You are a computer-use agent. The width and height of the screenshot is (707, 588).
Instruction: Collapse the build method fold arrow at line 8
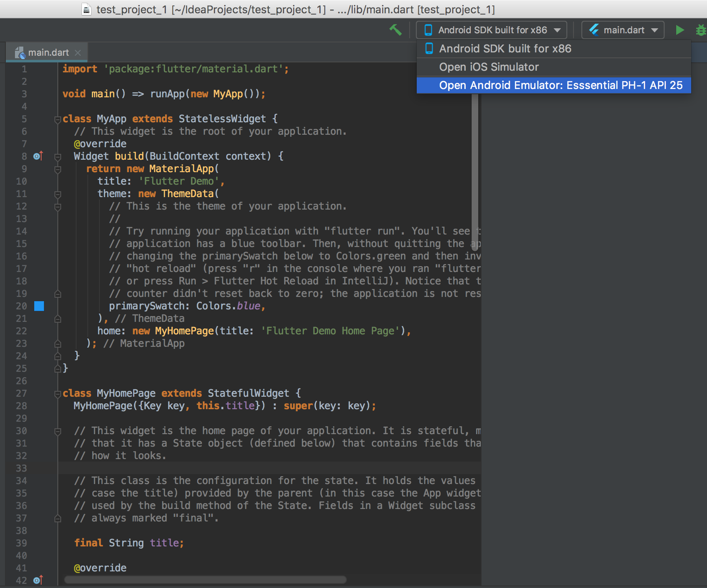point(57,156)
